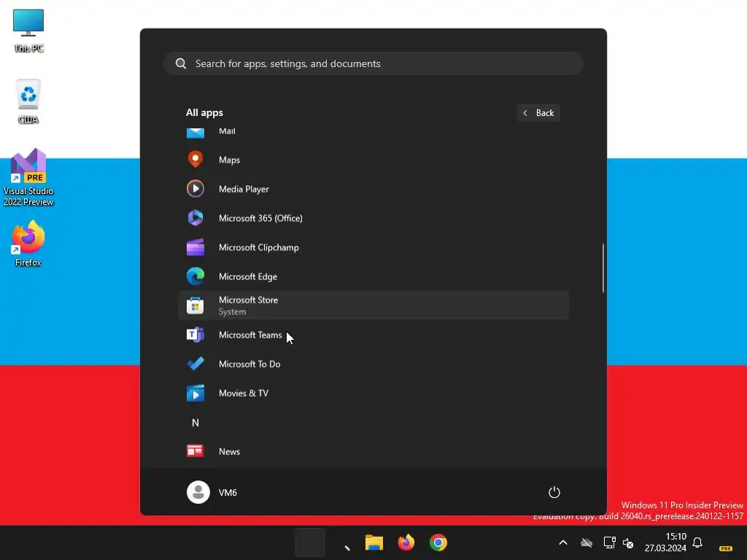Open the News app icon

196,451
